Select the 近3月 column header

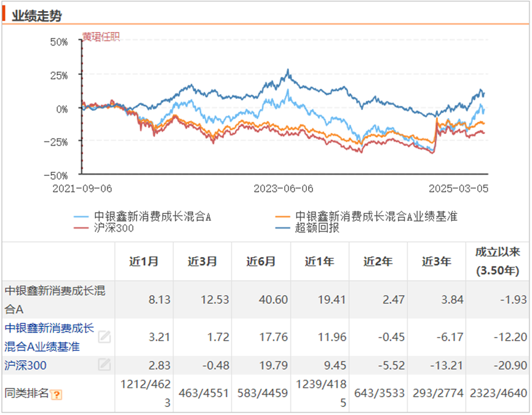point(202,261)
